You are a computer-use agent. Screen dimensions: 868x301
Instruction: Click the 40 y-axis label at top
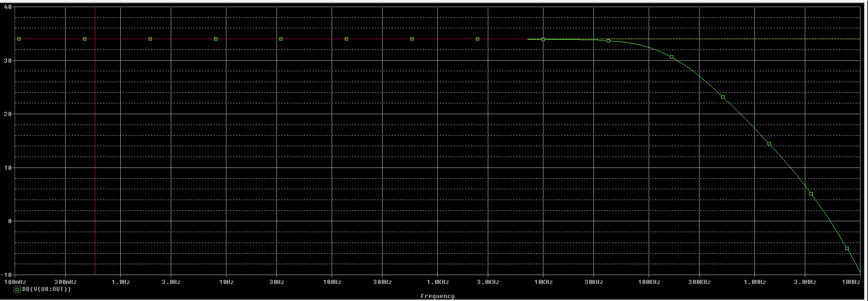pos(7,8)
